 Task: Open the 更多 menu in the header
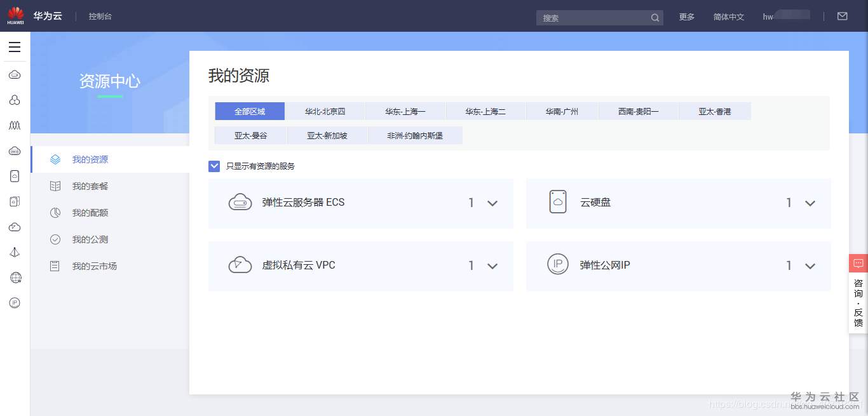(x=687, y=17)
